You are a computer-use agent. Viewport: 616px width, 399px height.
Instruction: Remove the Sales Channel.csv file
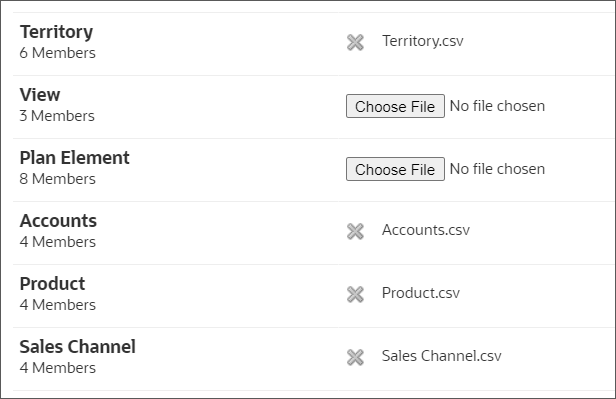click(355, 357)
